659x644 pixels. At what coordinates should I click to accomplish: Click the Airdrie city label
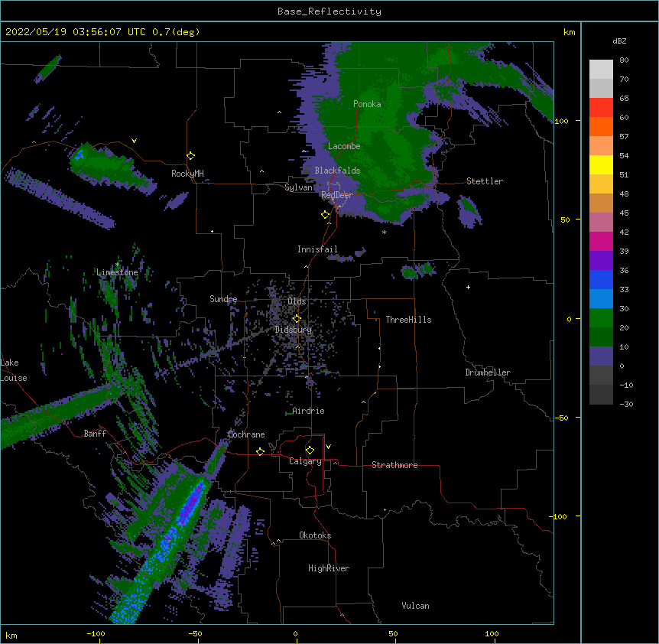tap(308, 411)
